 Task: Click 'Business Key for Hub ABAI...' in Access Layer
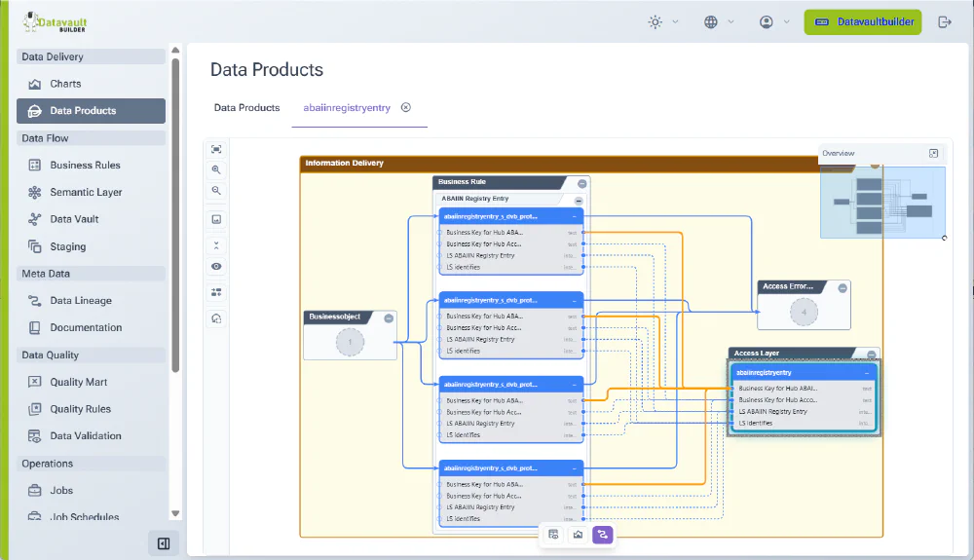[x=777, y=388]
